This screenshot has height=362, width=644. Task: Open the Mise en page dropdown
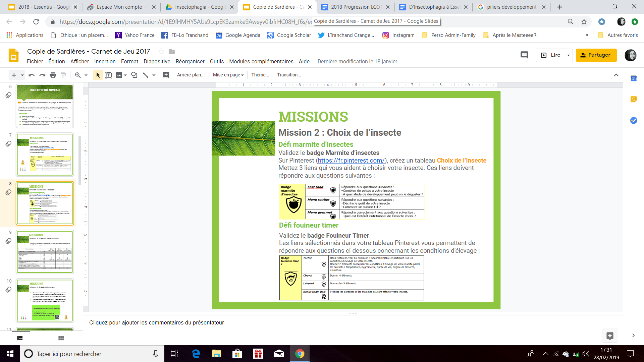228,75
